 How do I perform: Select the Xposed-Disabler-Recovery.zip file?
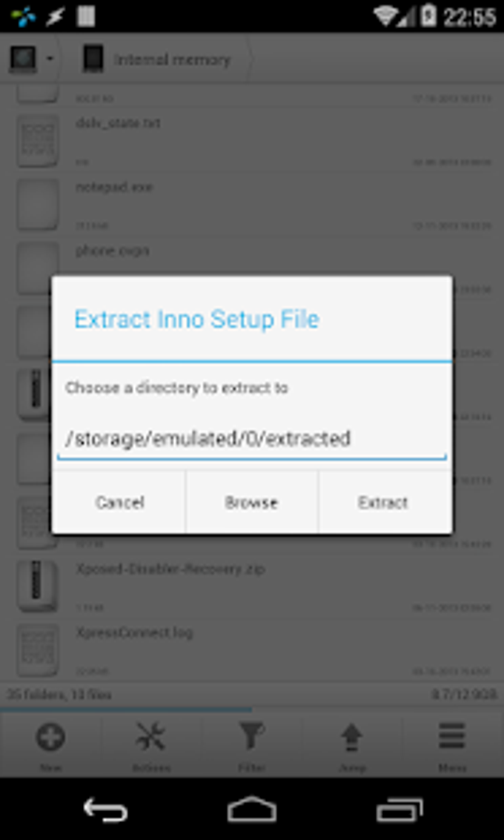252,587
